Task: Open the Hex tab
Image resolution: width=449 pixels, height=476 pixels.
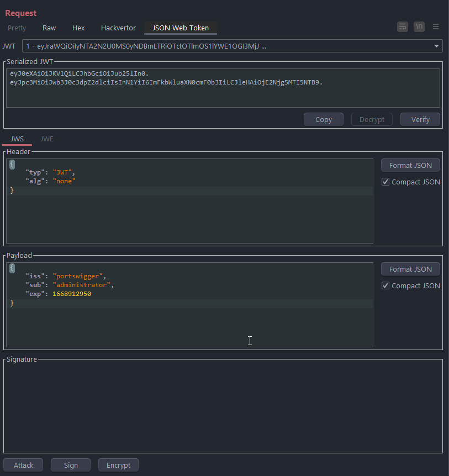Action: (x=78, y=28)
